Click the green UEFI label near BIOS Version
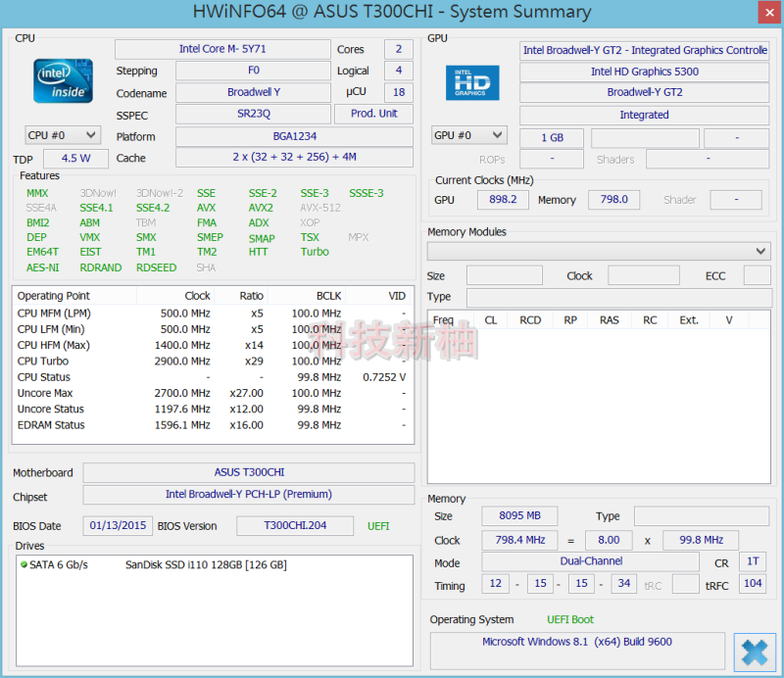Screen dimensions: 784x678 pos(378,526)
